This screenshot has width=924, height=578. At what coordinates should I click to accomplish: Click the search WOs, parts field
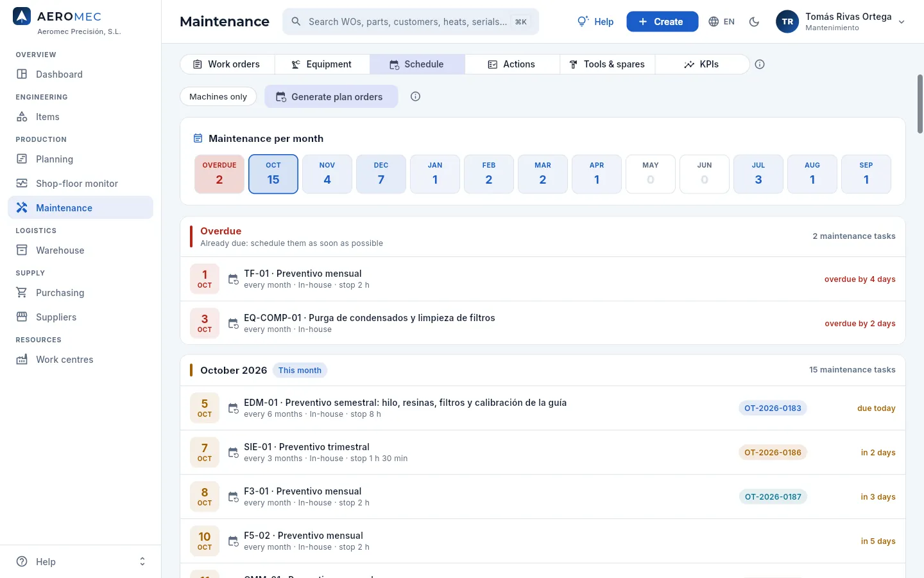point(411,22)
